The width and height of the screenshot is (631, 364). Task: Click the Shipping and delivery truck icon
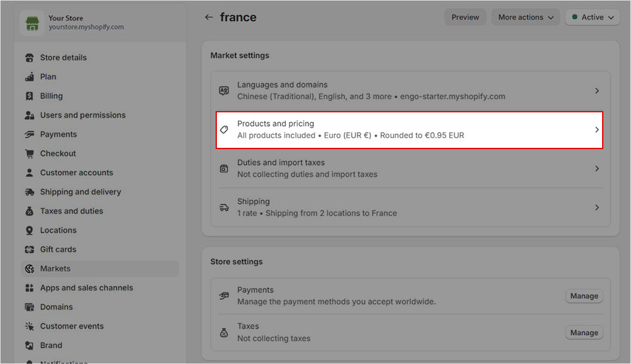click(x=30, y=193)
